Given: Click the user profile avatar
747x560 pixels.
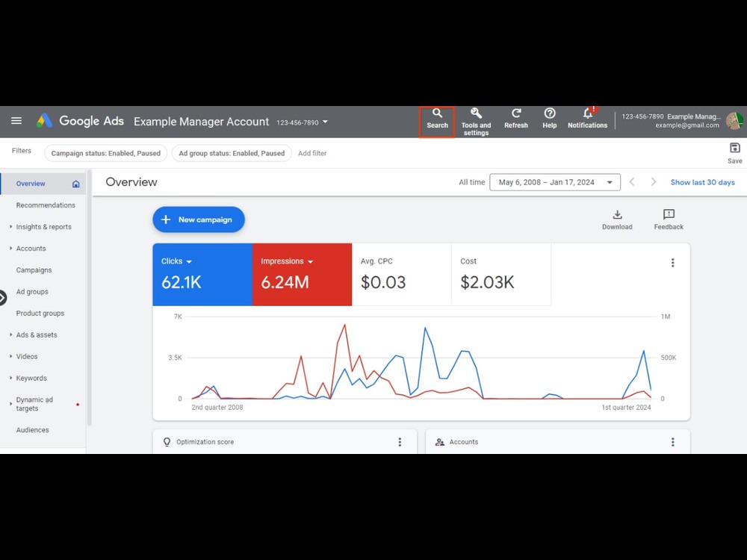Looking at the screenshot, I should (734, 121).
